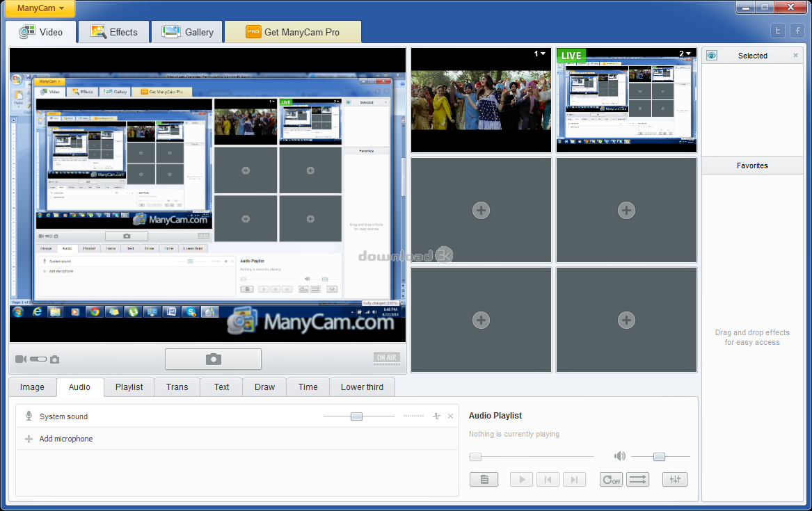Remove the System sound source
The height and width of the screenshot is (511, 812).
tap(450, 416)
